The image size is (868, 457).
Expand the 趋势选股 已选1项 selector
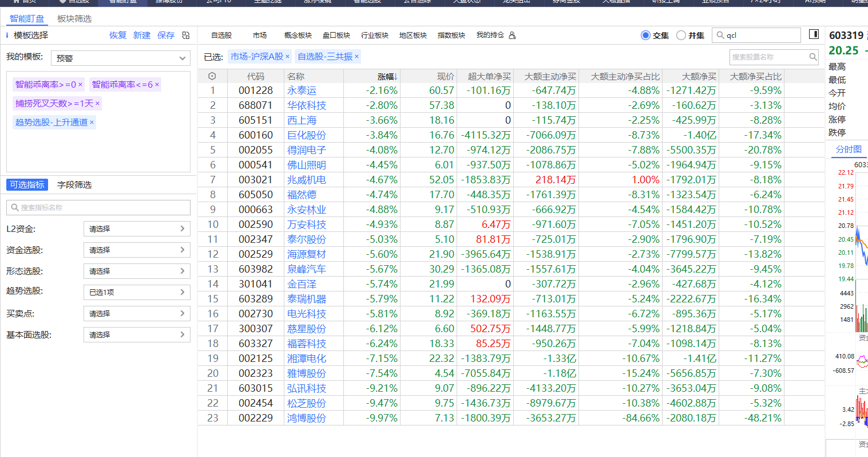137,292
